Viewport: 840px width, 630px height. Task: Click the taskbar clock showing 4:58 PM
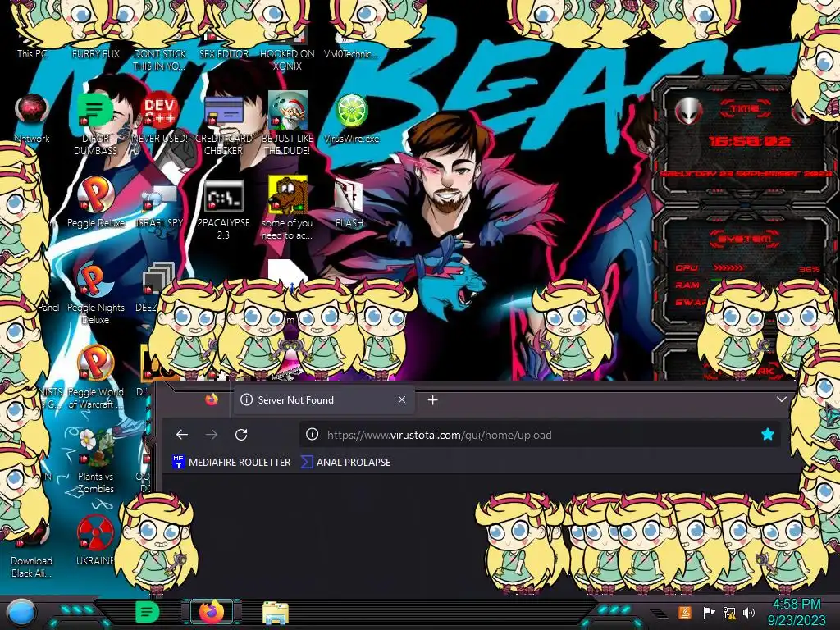[x=797, y=612]
